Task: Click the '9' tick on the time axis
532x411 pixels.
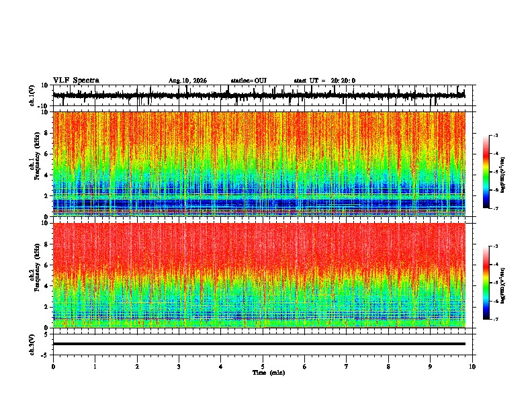Action: tap(430, 367)
